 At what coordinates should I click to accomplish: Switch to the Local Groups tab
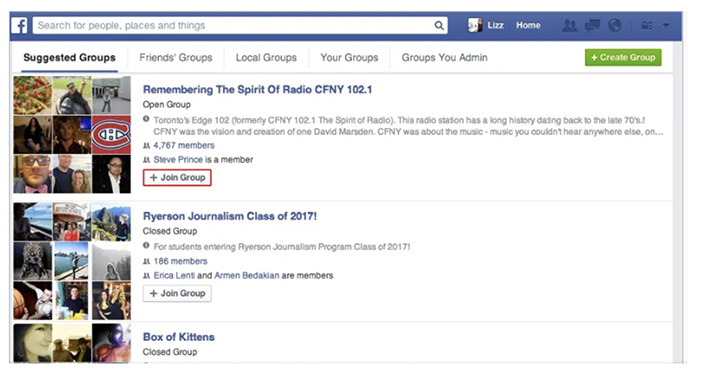266,58
